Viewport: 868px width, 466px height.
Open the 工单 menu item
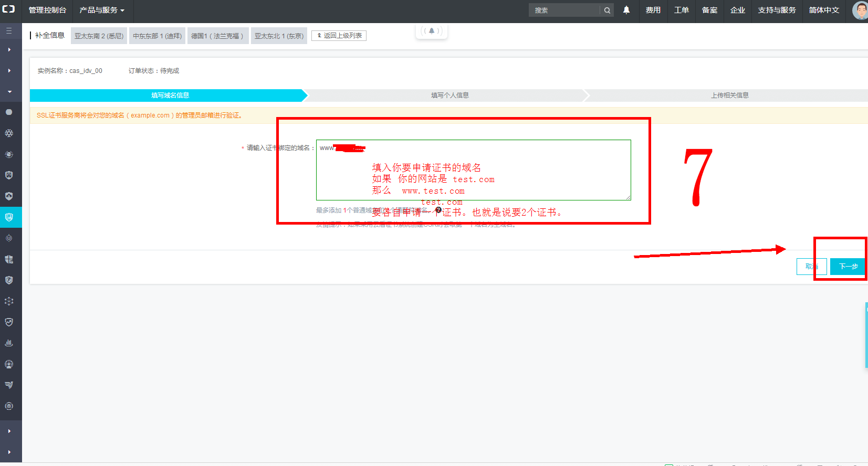(681, 10)
